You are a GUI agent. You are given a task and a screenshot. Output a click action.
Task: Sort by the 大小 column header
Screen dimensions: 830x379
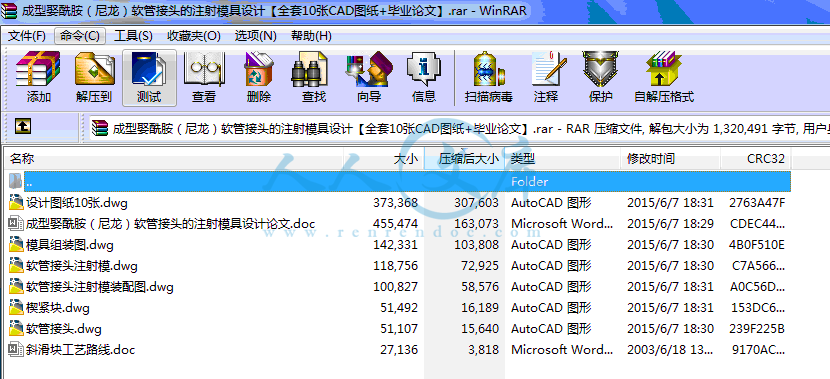coord(384,159)
